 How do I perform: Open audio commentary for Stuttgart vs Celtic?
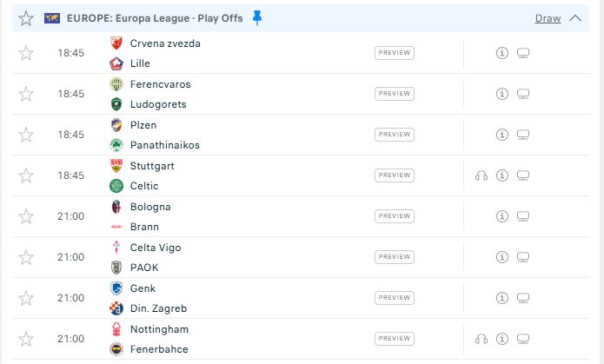[481, 175]
